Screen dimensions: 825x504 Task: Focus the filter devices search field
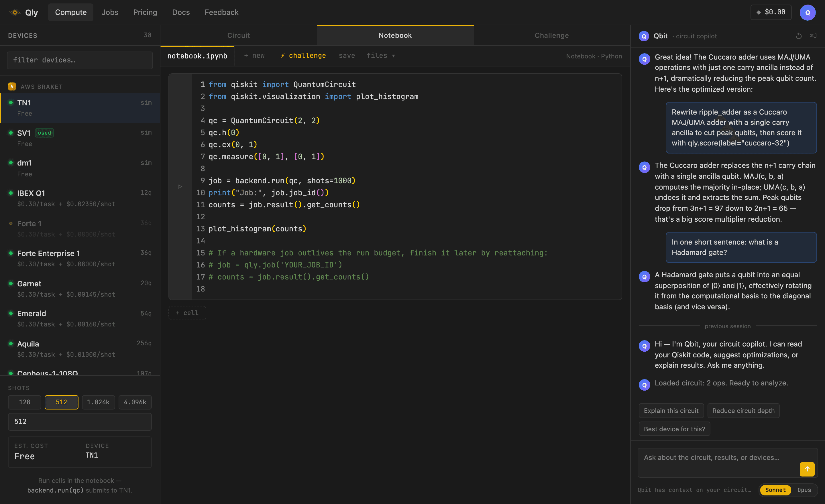80,60
